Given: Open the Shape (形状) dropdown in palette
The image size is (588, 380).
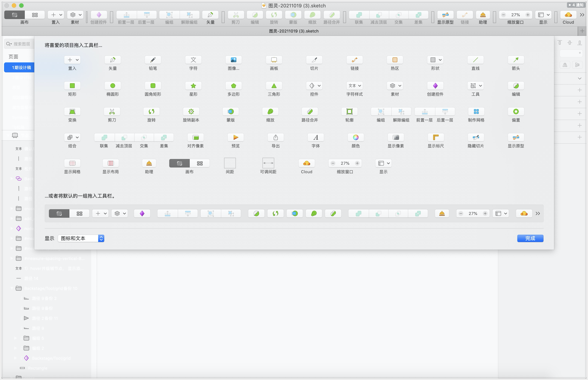Looking at the screenshot, I should click(x=435, y=60).
